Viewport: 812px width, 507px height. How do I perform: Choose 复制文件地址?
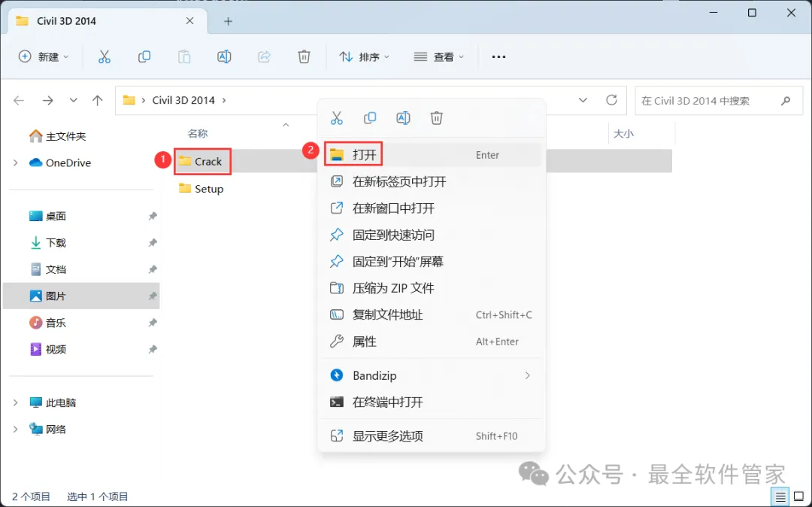(x=432, y=315)
